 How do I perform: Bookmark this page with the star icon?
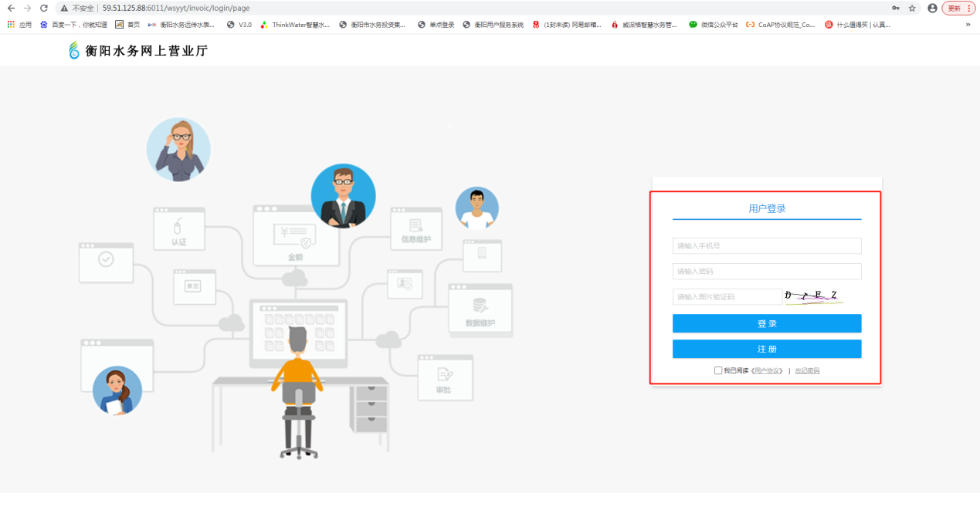(x=912, y=8)
